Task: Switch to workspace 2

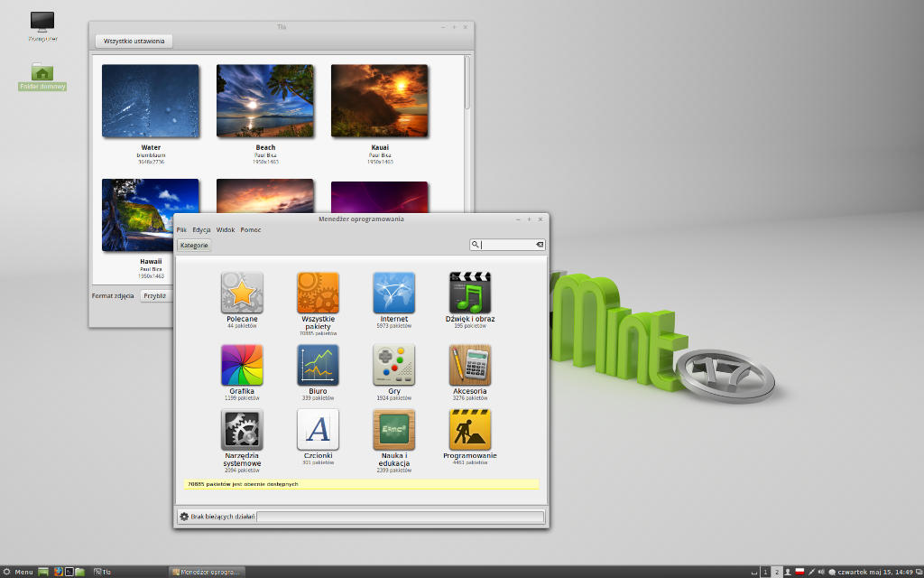Action: click(777, 572)
